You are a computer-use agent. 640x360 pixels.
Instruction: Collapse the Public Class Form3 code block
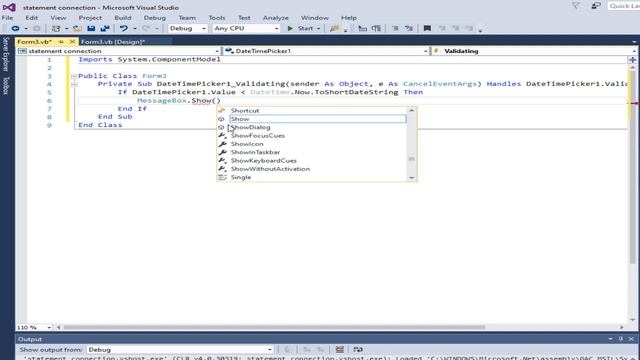(74, 76)
